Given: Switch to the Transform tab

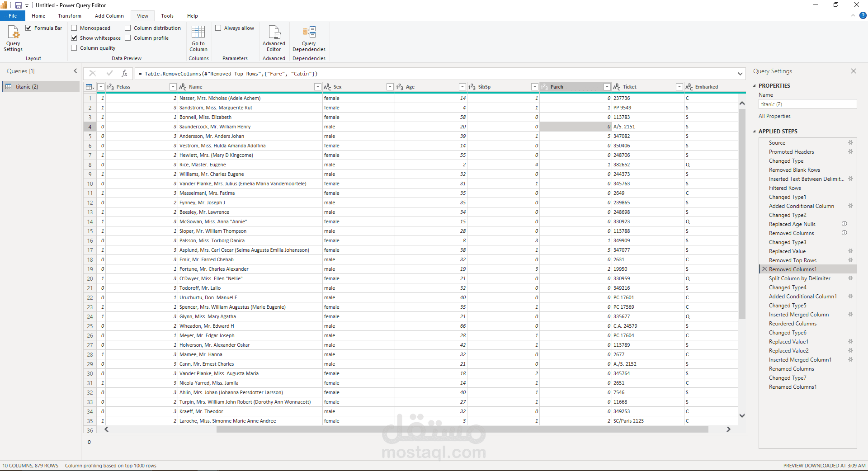Looking at the screenshot, I should coord(70,16).
